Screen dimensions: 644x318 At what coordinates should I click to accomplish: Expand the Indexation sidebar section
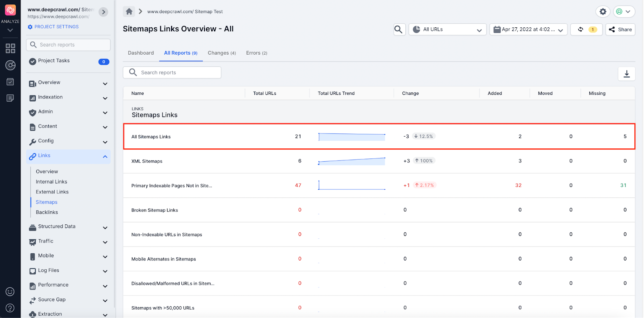(105, 98)
